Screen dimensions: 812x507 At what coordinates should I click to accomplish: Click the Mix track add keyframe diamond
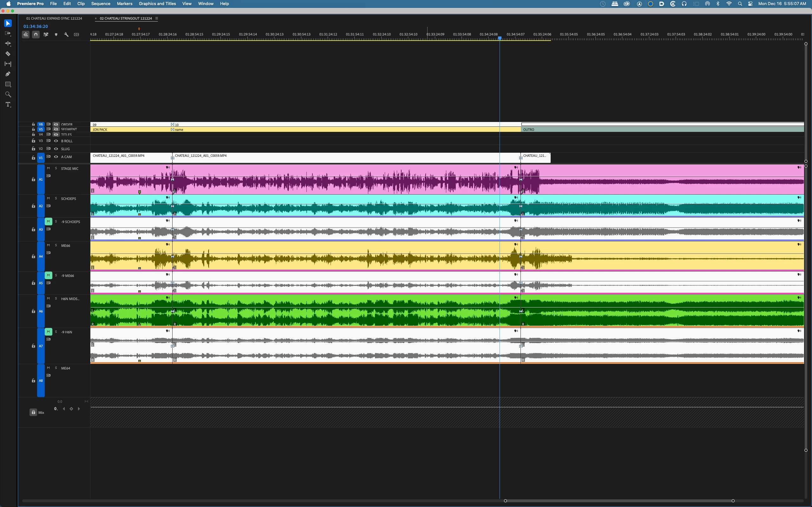click(x=71, y=409)
